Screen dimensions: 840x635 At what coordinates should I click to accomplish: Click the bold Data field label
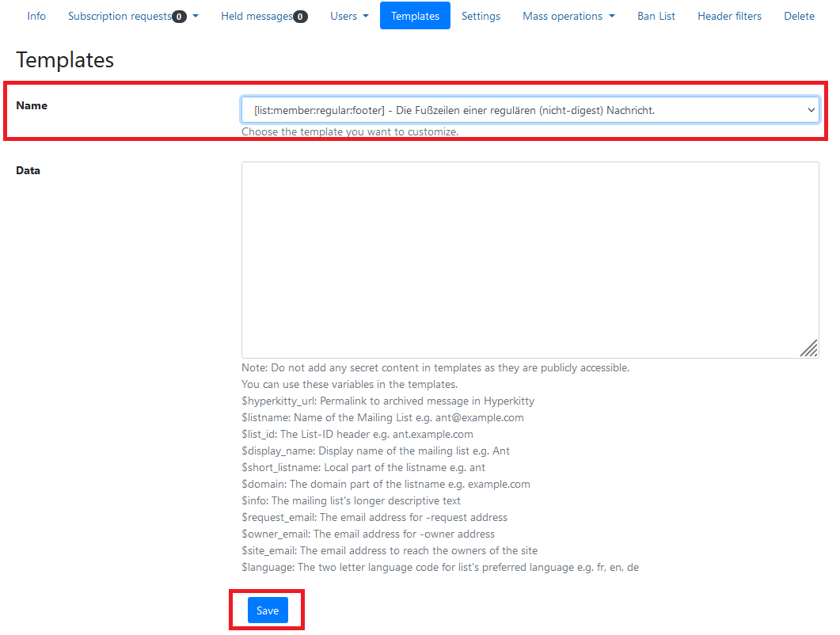click(x=28, y=170)
